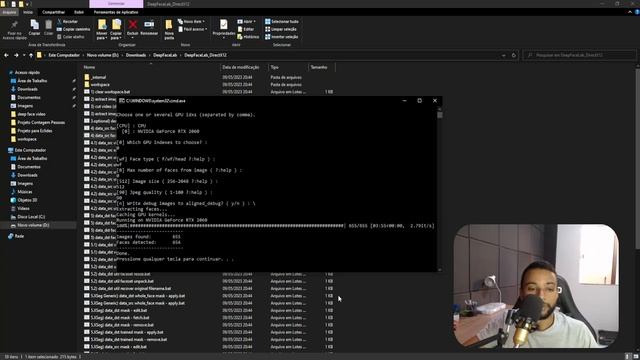
Task: Click the Recortar scissors command
Action: pyautogui.click(x=67, y=22)
